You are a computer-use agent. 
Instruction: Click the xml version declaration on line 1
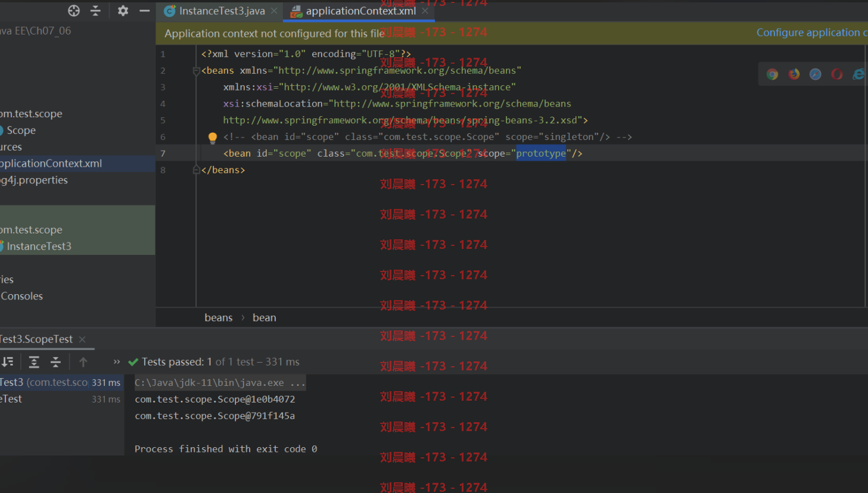306,54
